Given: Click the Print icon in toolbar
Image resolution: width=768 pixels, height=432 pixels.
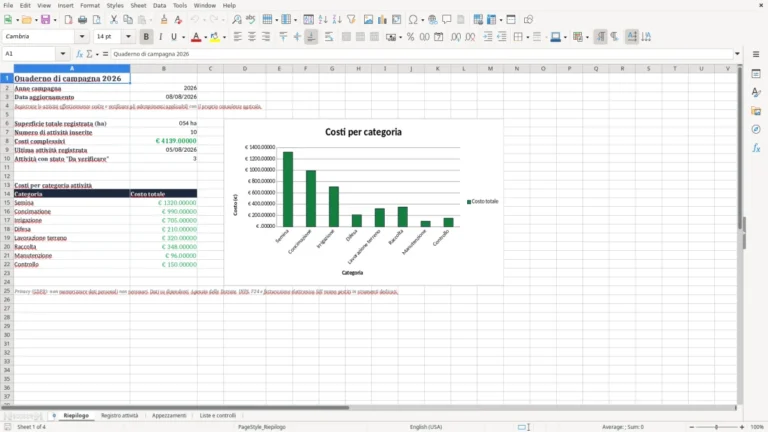Looking at the screenshot, I should click(82, 20).
